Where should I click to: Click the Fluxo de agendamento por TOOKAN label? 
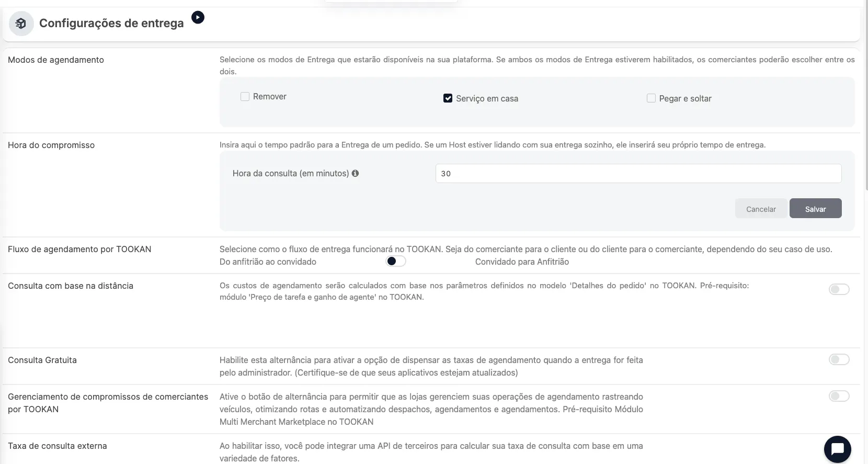tap(79, 249)
